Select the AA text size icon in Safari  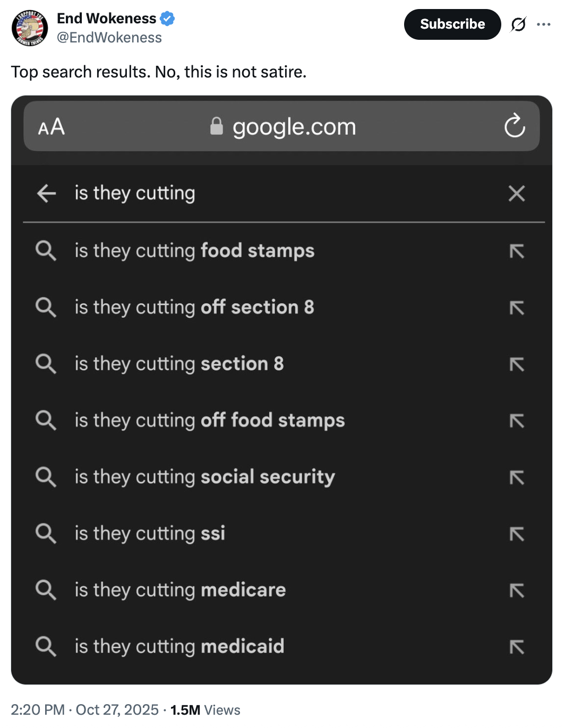tap(52, 126)
